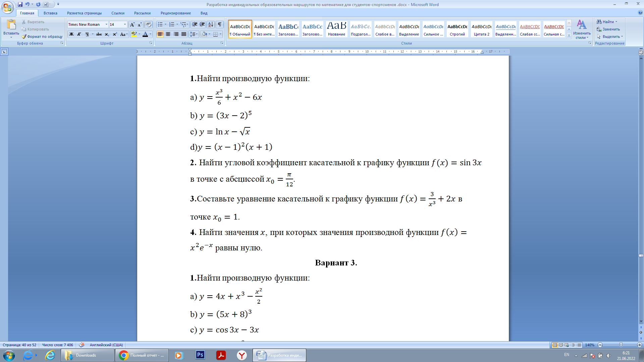Click the Paste (Вставить) clipboard icon
This screenshot has width=644, height=362.
point(11,25)
